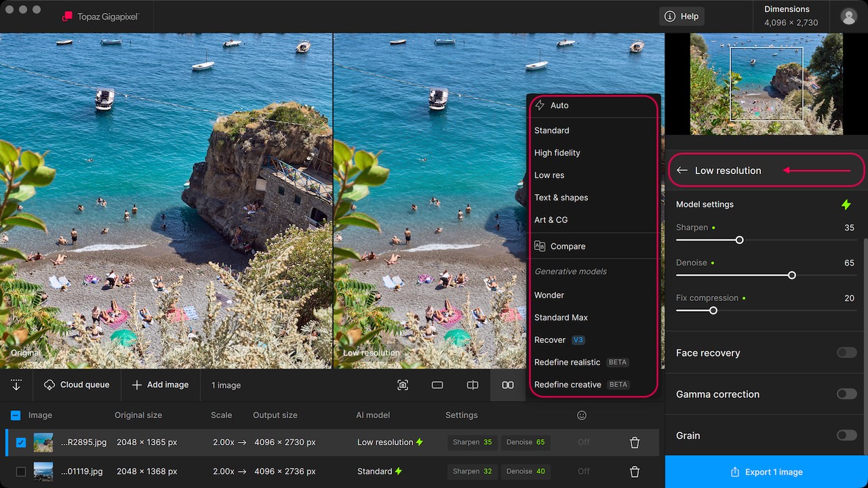868x488 pixels.
Task: Open the Help button
Action: (x=683, y=16)
